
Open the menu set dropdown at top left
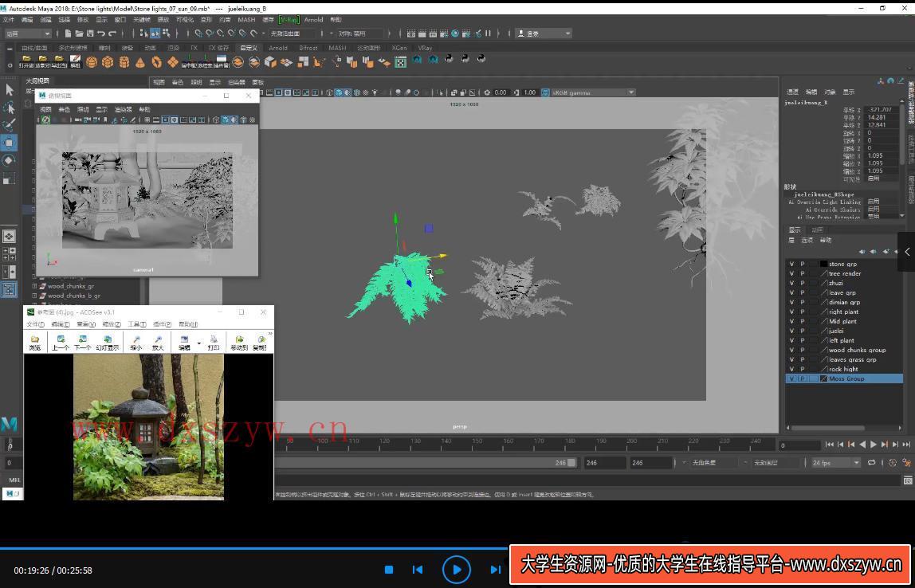coord(28,33)
